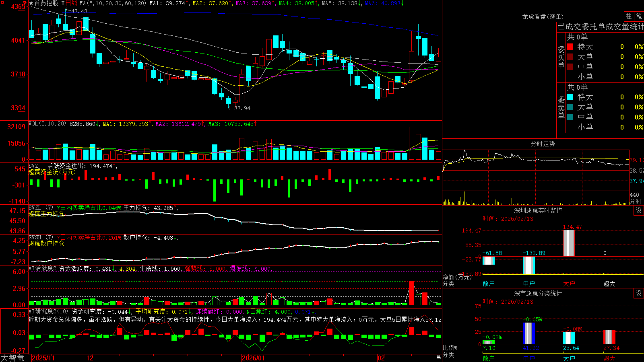
Task: Click the 大户 194.47 bar in 实时监控
Action: (x=569, y=243)
